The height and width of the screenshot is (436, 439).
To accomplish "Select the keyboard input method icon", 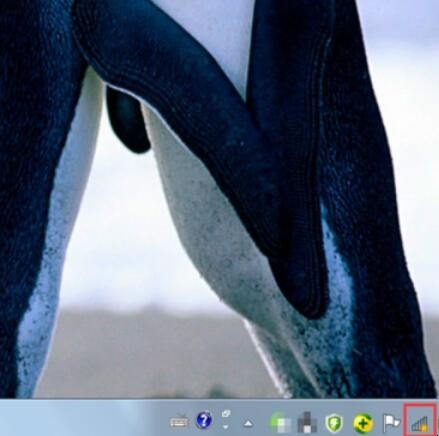I will click(x=179, y=422).
